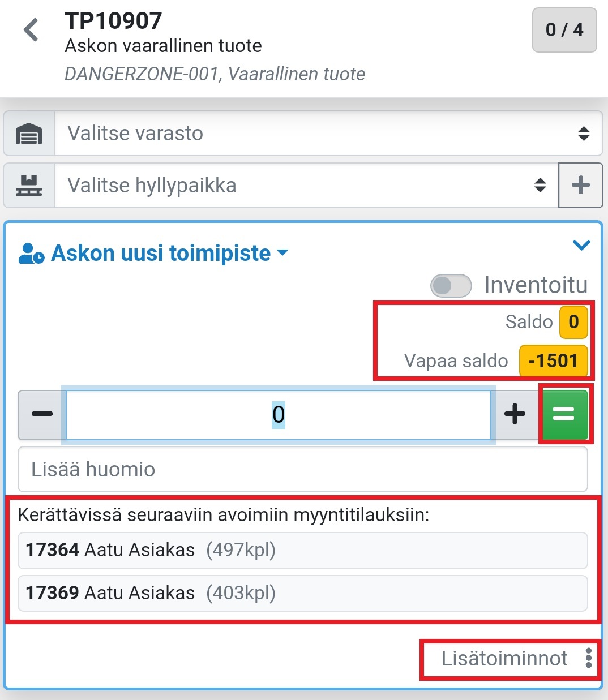The width and height of the screenshot is (608, 700).
Task: Increase quantity with the plus button
Action: [515, 414]
